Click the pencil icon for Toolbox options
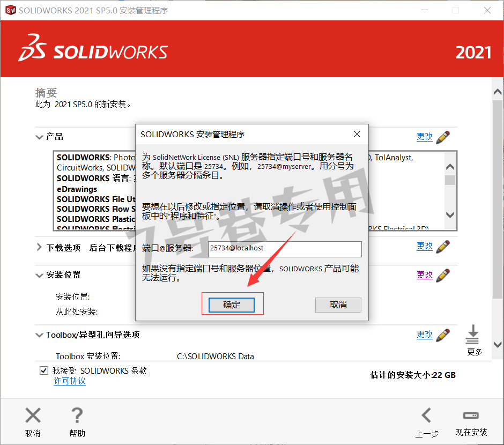 (443, 335)
